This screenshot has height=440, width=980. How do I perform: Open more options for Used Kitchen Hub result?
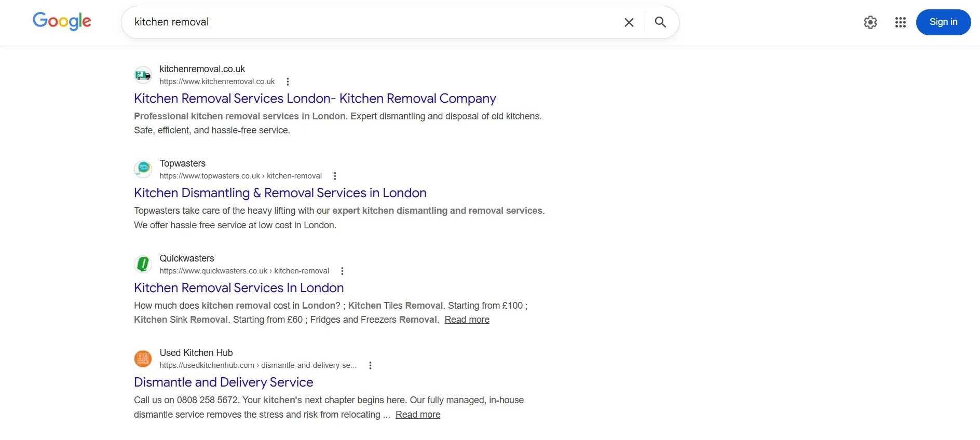(370, 365)
